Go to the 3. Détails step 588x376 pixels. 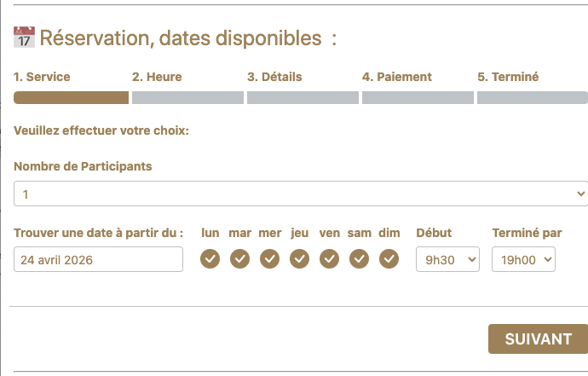click(x=274, y=77)
